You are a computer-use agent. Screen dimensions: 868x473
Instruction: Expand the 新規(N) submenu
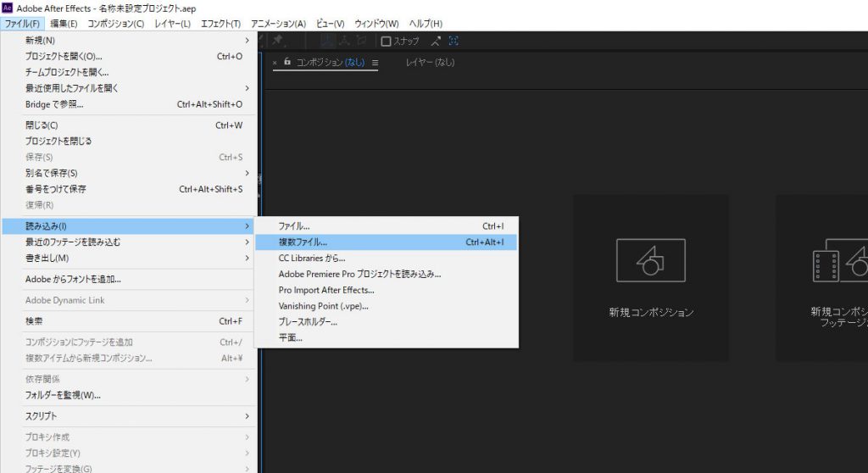point(128,40)
